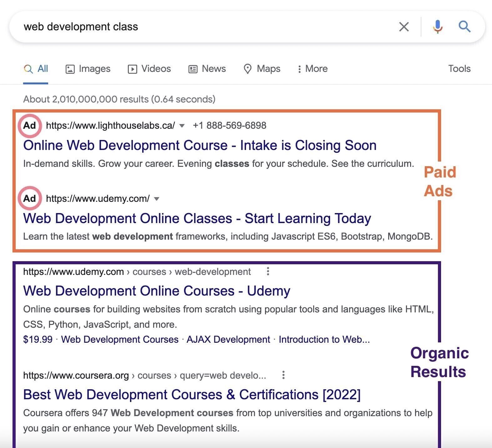492x448 pixels.
Task: Expand the dropdown arrow beside udemy.com ad URL
Action: 157,199
